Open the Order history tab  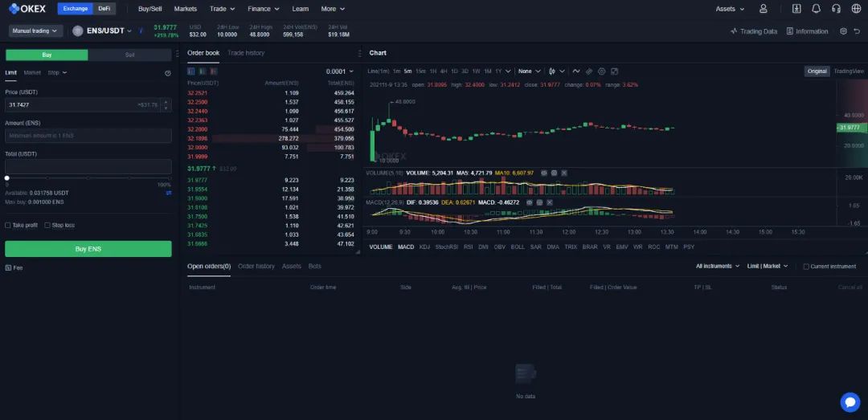tap(256, 266)
